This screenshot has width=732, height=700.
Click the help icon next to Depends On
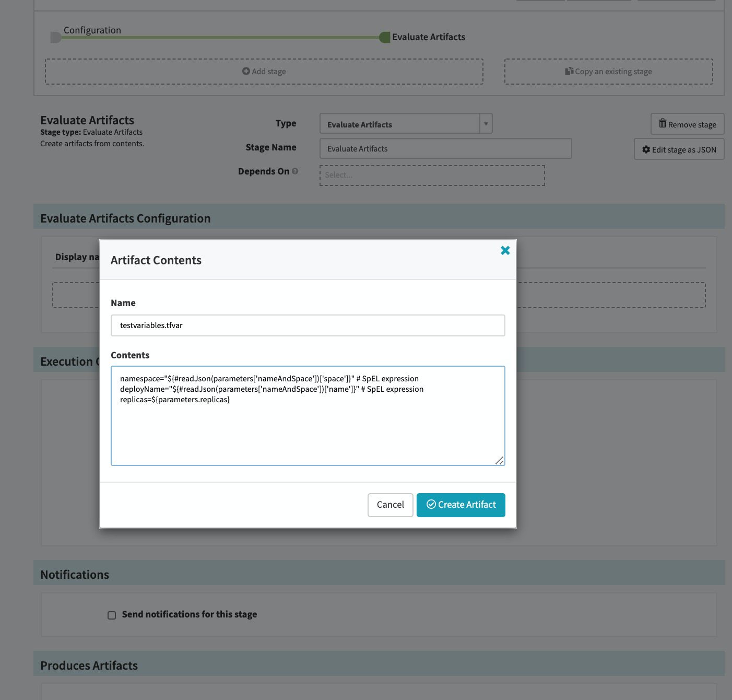tap(294, 171)
